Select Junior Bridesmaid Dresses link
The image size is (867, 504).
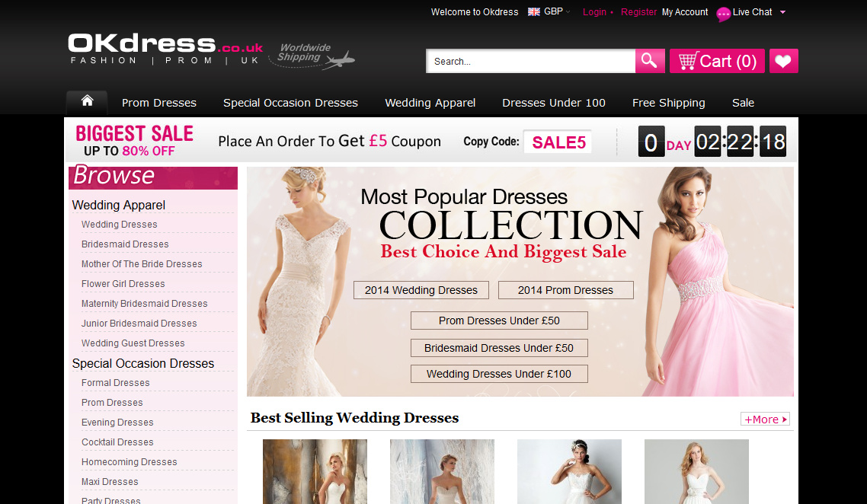[x=139, y=324]
